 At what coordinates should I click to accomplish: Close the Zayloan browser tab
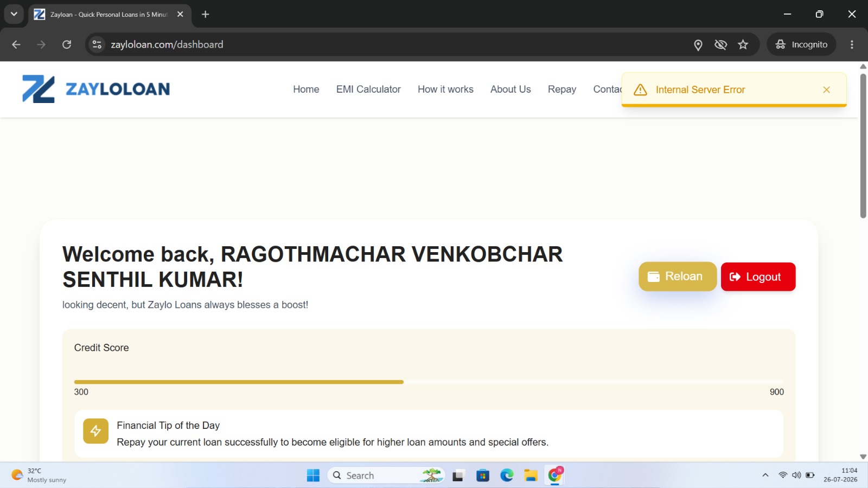[180, 15]
